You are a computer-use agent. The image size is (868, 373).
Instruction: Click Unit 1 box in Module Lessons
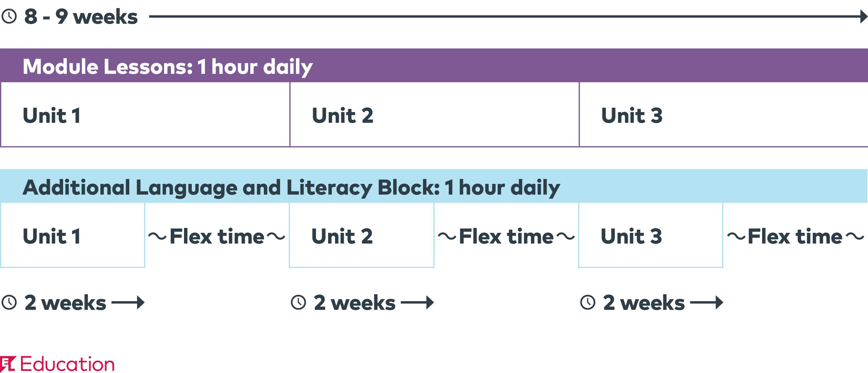tap(145, 115)
